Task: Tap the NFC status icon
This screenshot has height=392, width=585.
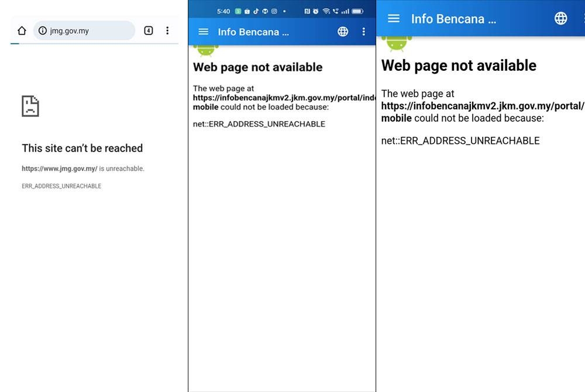Action: coord(307,11)
